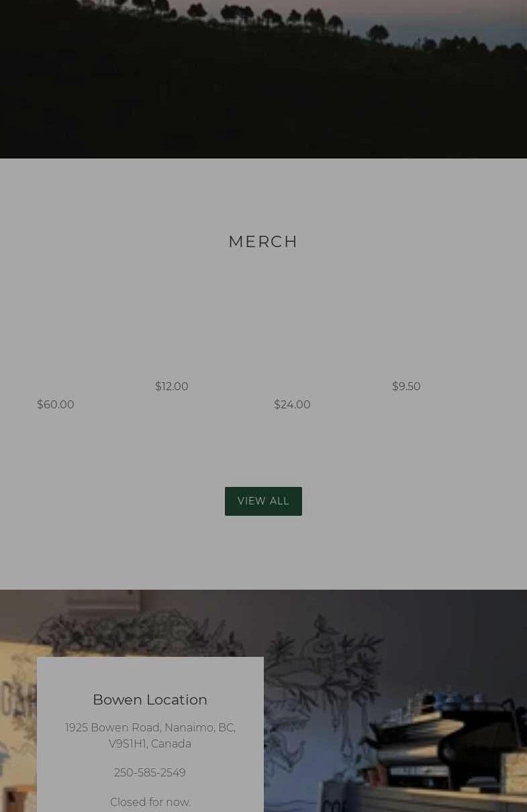Click the white Bowen Location info card
Viewport: 527px width, 812px height.
(150, 734)
